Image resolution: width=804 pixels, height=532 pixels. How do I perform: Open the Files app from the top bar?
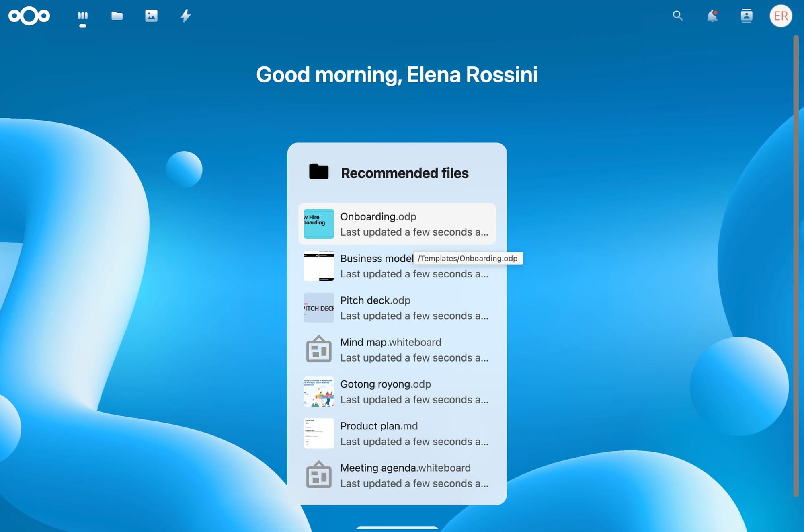click(x=117, y=16)
